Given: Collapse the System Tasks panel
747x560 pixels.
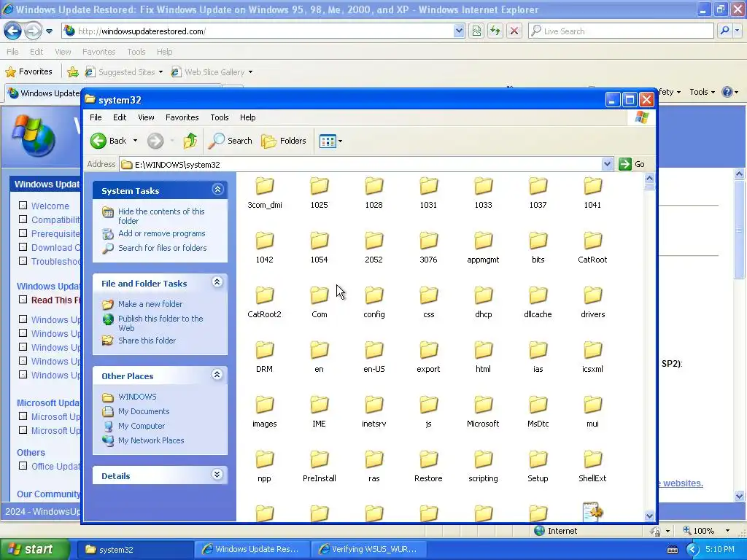Looking at the screenshot, I should click(217, 190).
